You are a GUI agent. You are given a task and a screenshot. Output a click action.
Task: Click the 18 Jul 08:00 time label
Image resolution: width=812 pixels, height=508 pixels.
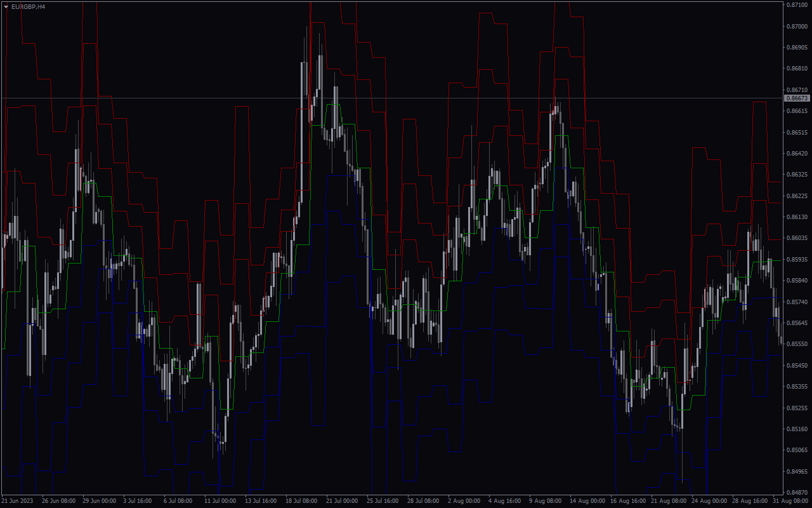tap(301, 501)
